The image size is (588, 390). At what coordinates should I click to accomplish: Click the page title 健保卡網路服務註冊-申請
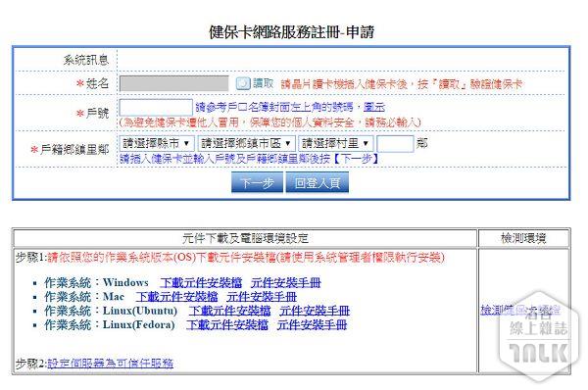291,32
